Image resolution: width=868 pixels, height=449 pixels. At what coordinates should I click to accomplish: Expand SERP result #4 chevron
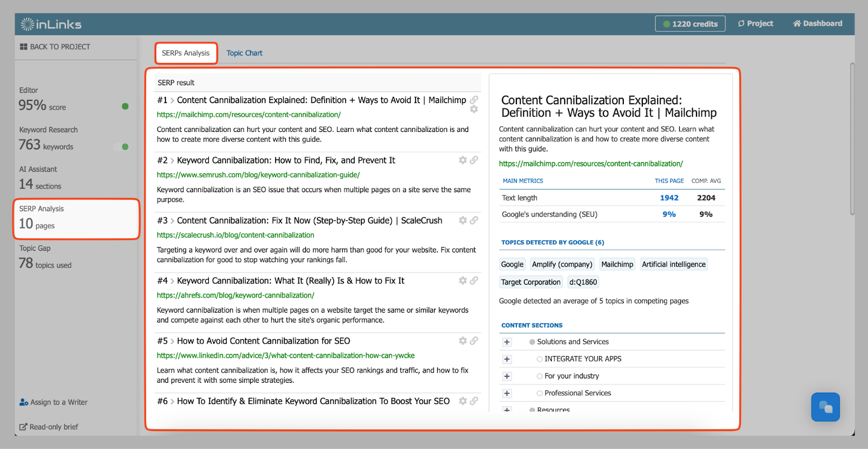(x=173, y=281)
